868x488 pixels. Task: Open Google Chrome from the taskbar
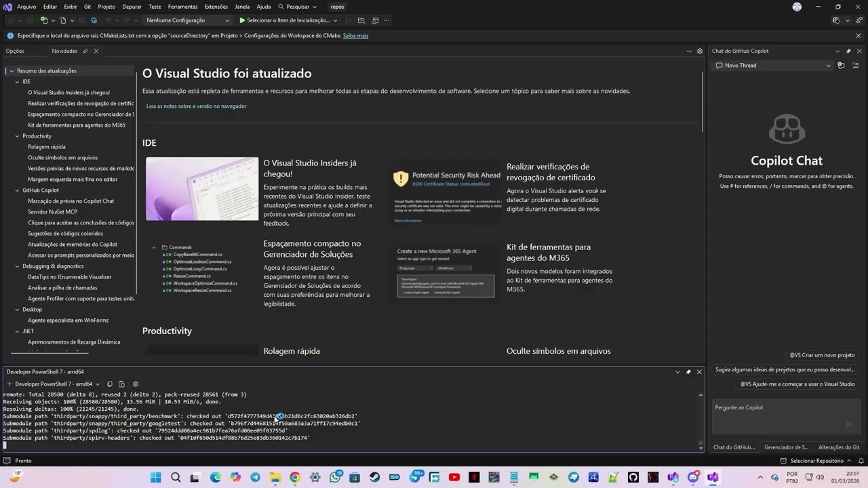pyautogui.click(x=295, y=477)
